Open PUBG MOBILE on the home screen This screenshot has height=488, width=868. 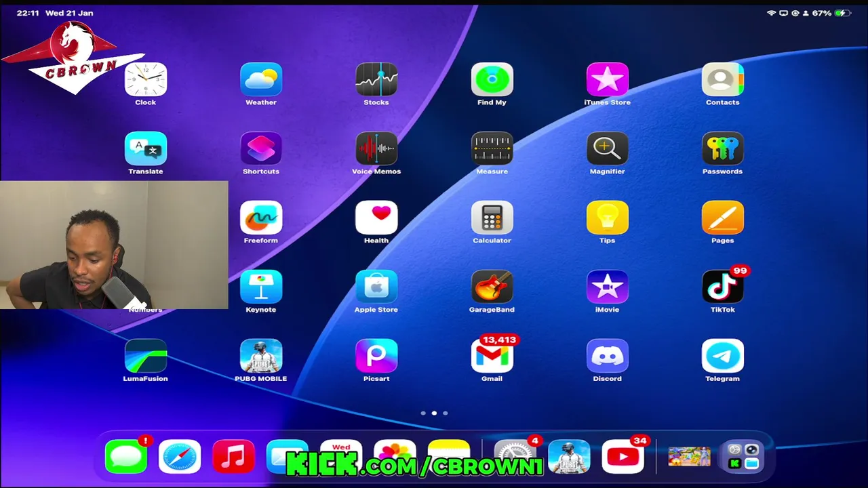tap(261, 356)
